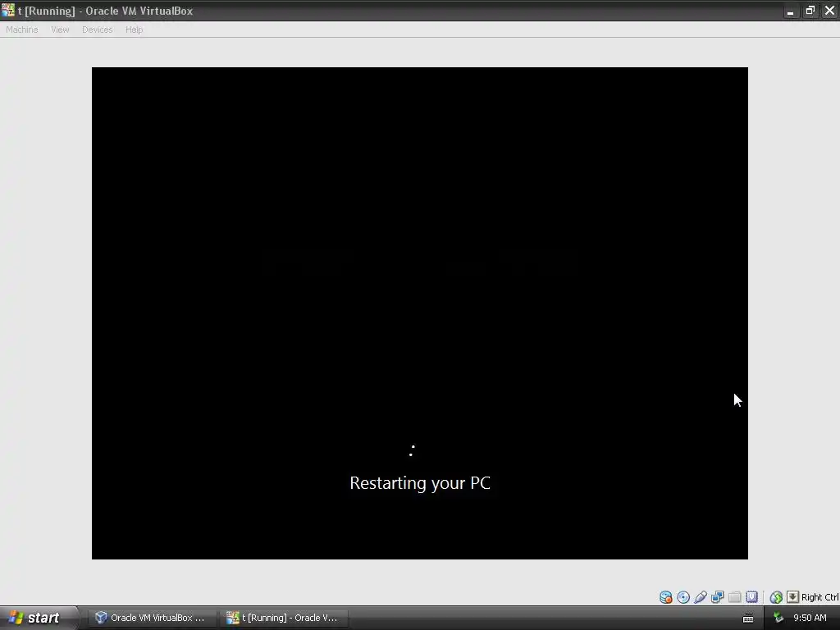The width and height of the screenshot is (840, 630).
Task: Switch to Oracle VM VirtualBox Manager taskbar button
Action: pos(151,618)
